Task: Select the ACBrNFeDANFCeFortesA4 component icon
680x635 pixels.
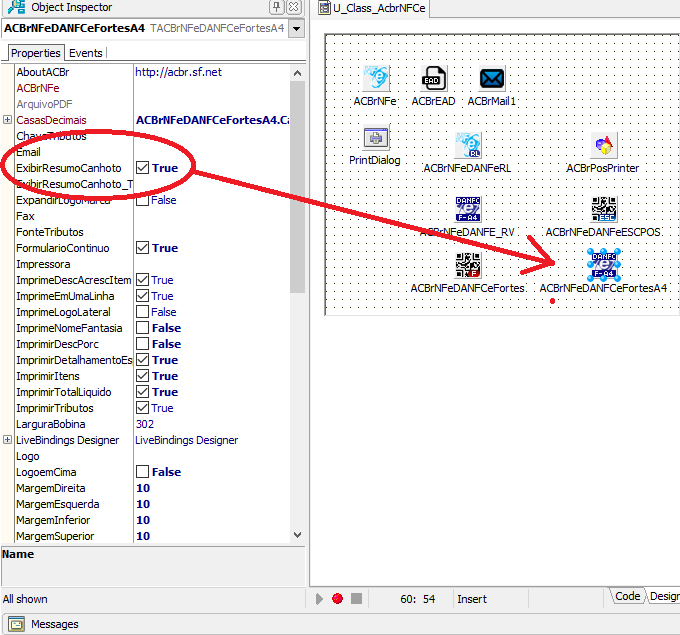Action: coord(604,265)
